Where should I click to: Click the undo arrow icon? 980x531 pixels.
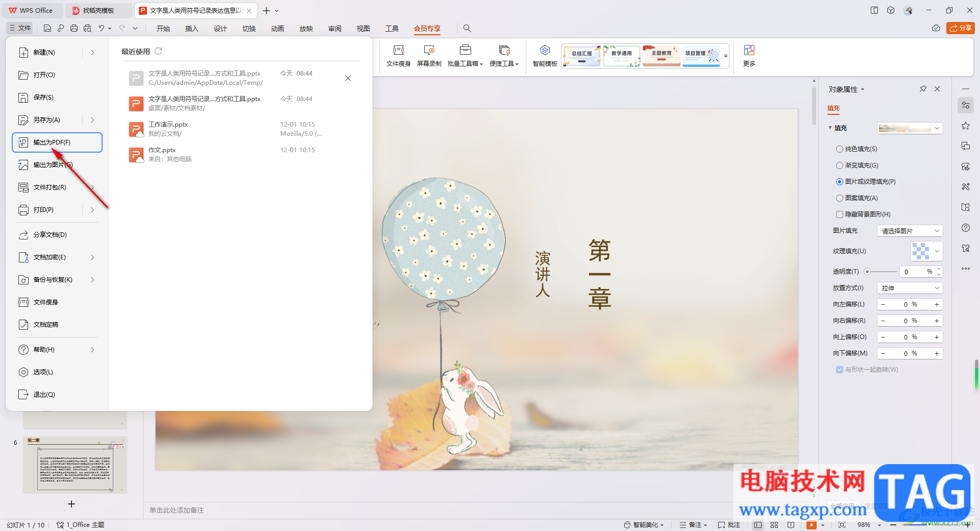pyautogui.click(x=101, y=29)
